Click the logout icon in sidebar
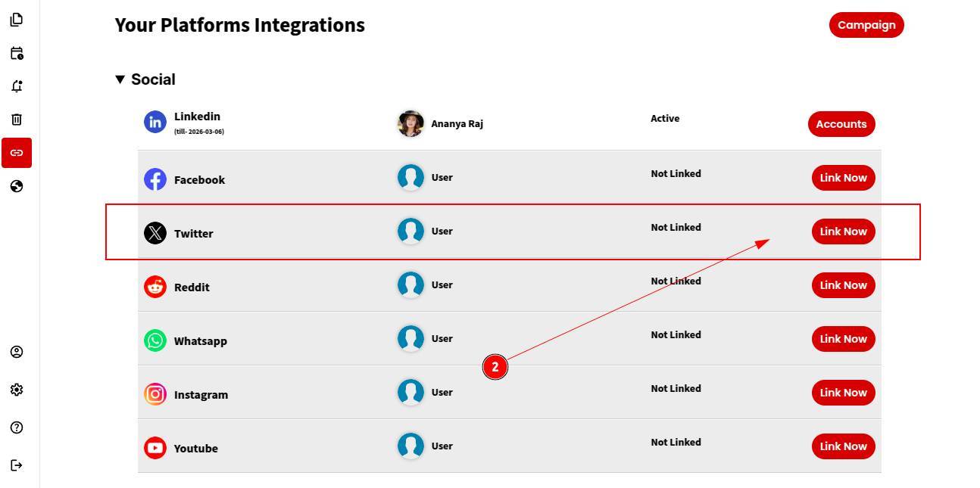The image size is (980, 488). coord(17,465)
